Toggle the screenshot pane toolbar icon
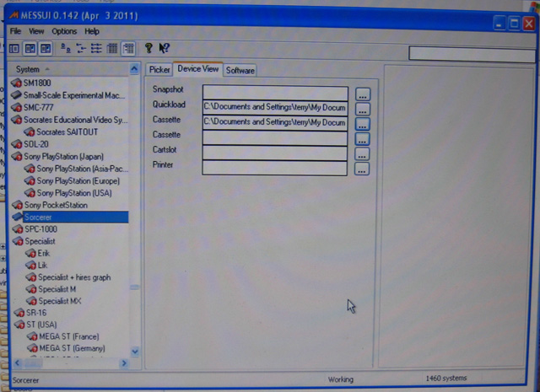This screenshot has height=392, width=540. pos(30,49)
